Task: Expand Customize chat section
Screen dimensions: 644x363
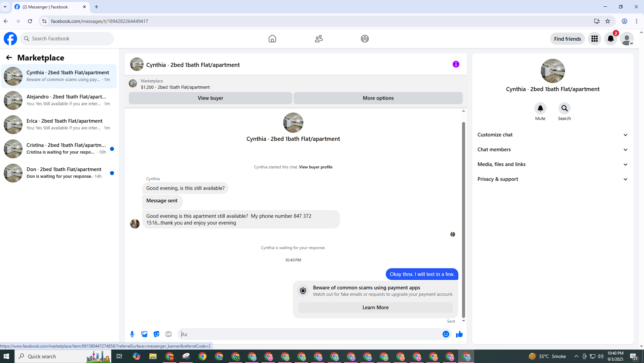Action: point(553,135)
